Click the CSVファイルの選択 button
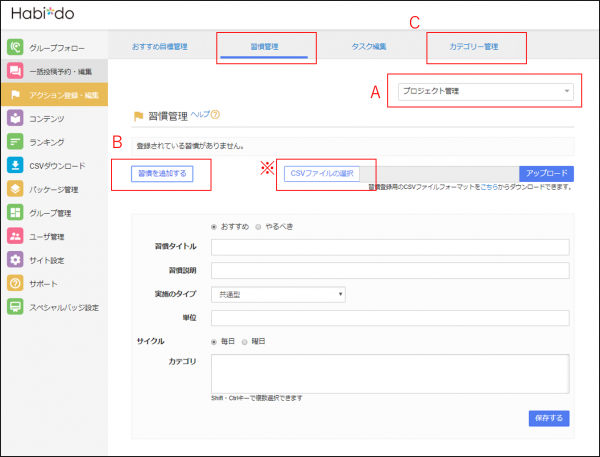Image resolution: width=600 pixels, height=457 pixels. pos(322,173)
